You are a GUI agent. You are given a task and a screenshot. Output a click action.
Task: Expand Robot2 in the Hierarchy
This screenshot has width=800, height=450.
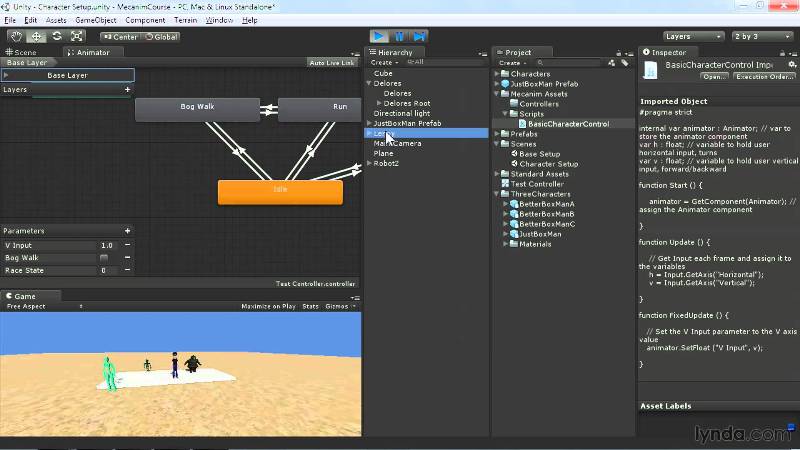click(369, 163)
